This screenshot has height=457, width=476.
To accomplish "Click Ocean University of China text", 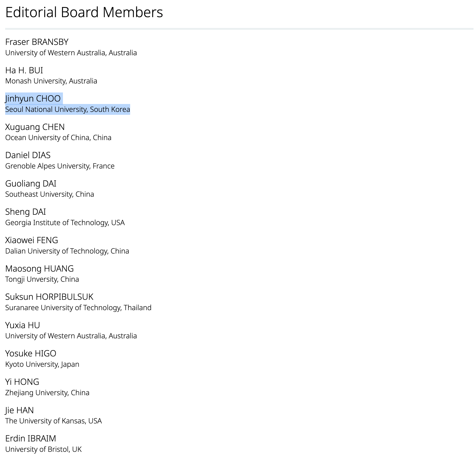I will tap(58, 138).
